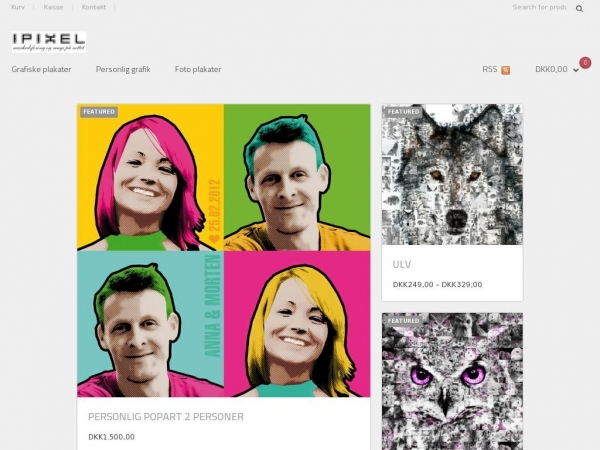Click the PERSONLIG POPART 2 PERSONER title
600x450 pixels.
pyautogui.click(x=166, y=416)
